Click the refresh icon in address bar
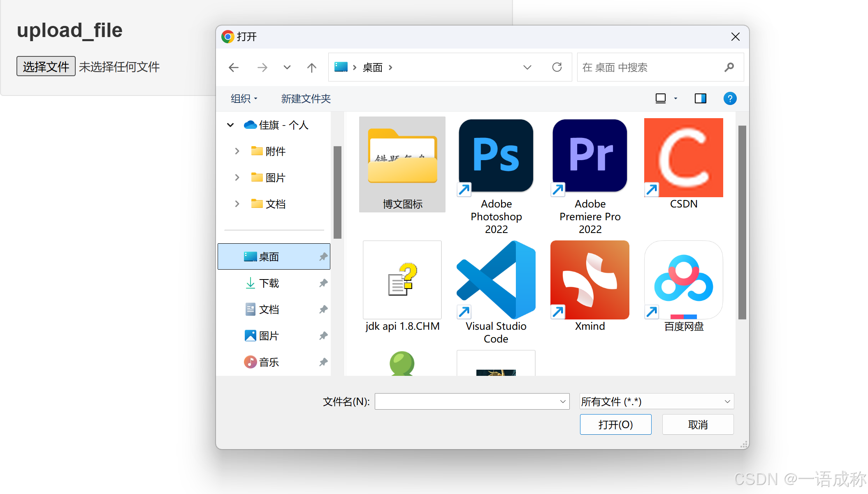Image resolution: width=868 pixels, height=494 pixels. (557, 67)
